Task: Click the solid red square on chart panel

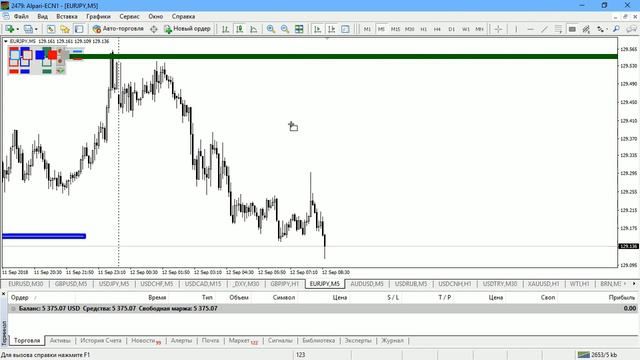Action: tap(52, 55)
